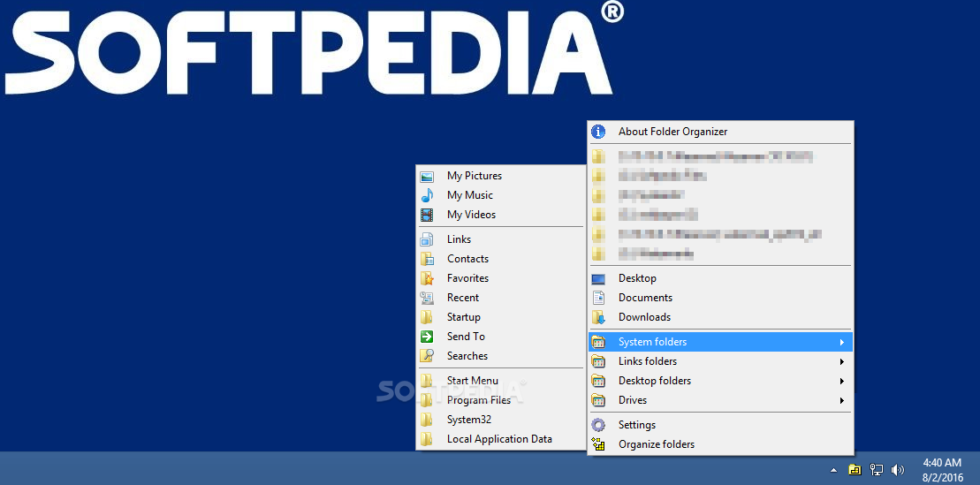Click the Startup folder icon
Viewport: 980px width, 485px height.
(427, 317)
